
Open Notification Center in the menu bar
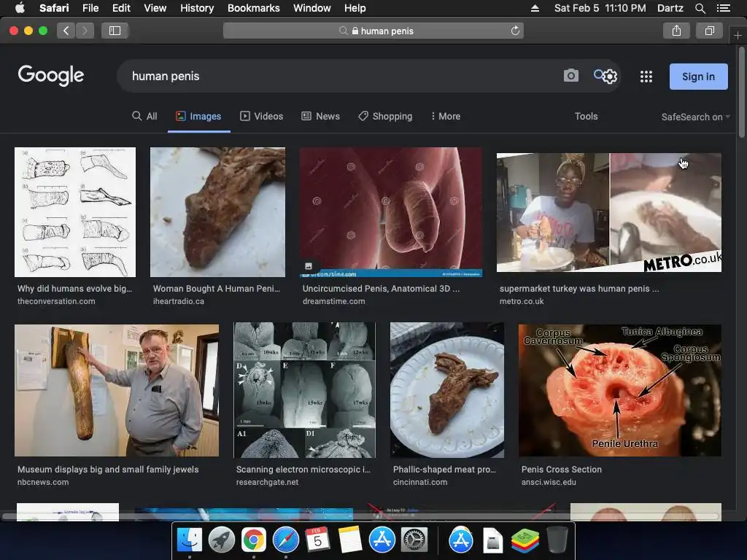(724, 8)
